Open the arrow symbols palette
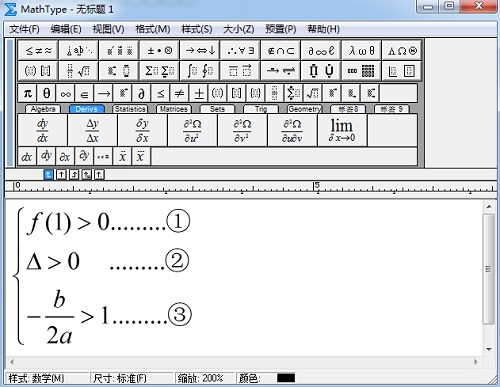 (x=200, y=51)
